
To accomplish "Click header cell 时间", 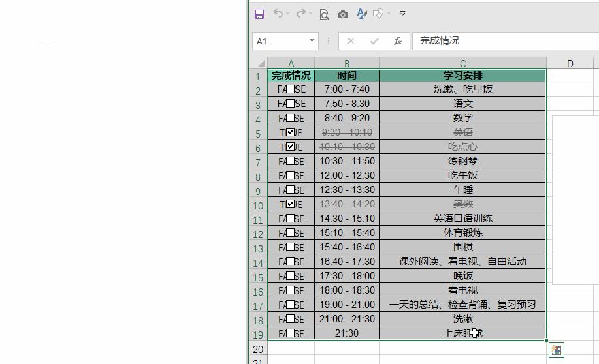I will (347, 76).
